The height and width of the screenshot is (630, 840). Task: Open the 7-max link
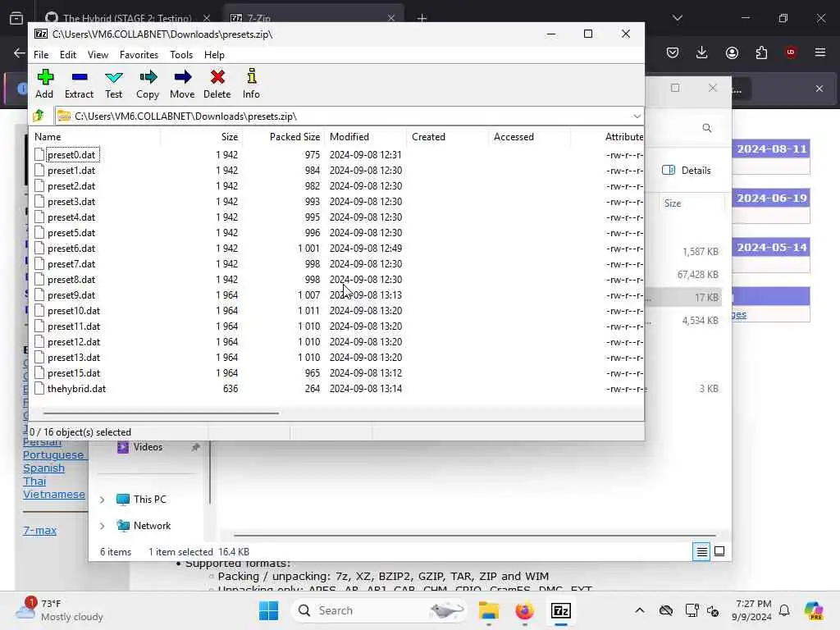(x=39, y=531)
